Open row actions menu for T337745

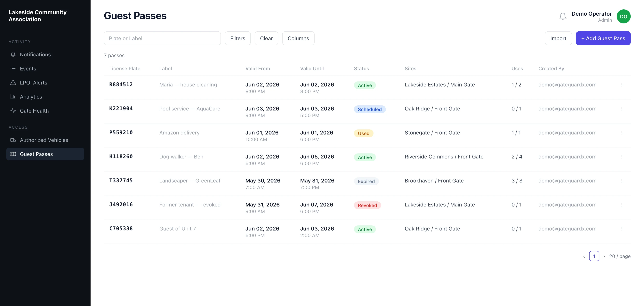click(x=622, y=181)
